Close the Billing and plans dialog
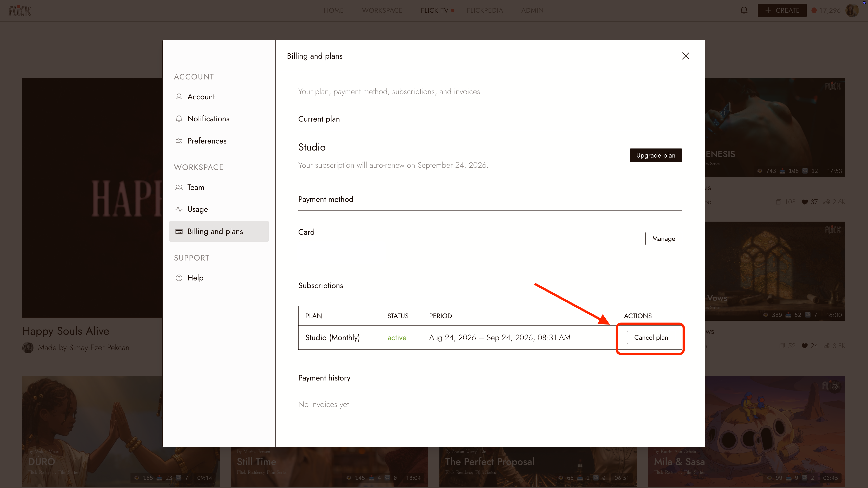The width and height of the screenshot is (868, 488). click(685, 56)
